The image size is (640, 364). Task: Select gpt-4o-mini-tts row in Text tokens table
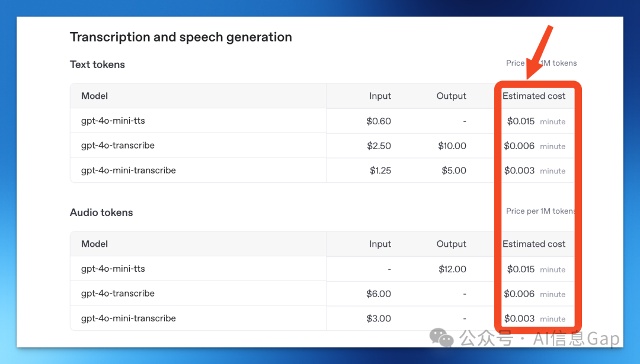point(113,121)
